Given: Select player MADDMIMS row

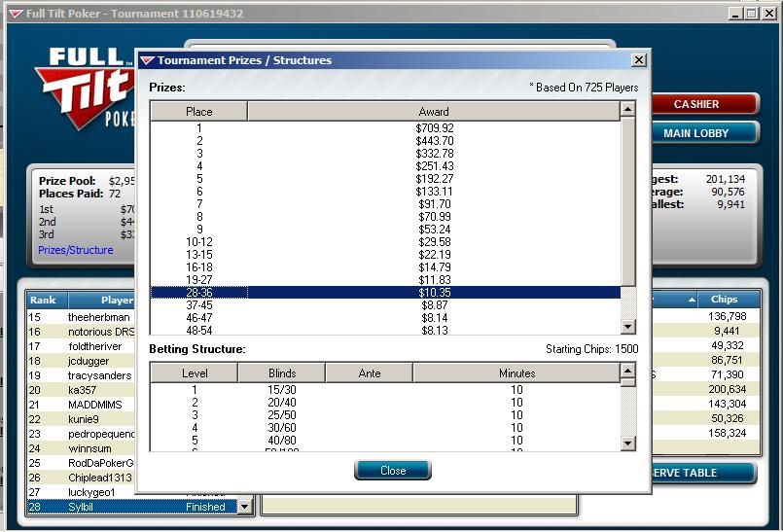Looking at the screenshot, I should [x=82, y=405].
